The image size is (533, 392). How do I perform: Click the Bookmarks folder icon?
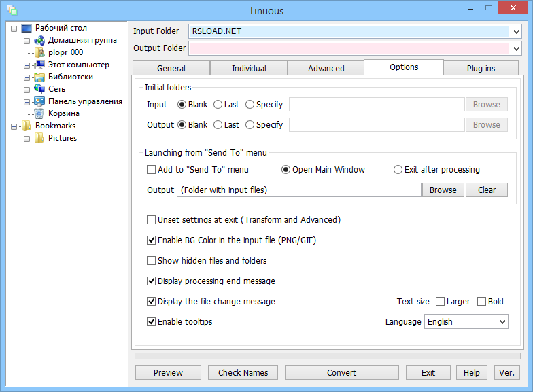(27, 126)
